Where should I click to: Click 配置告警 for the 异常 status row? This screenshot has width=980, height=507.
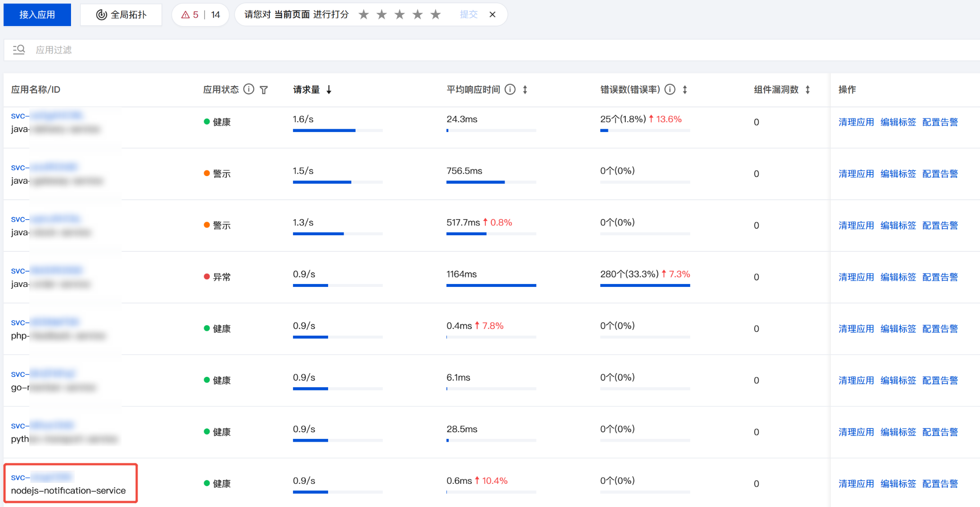pos(940,277)
